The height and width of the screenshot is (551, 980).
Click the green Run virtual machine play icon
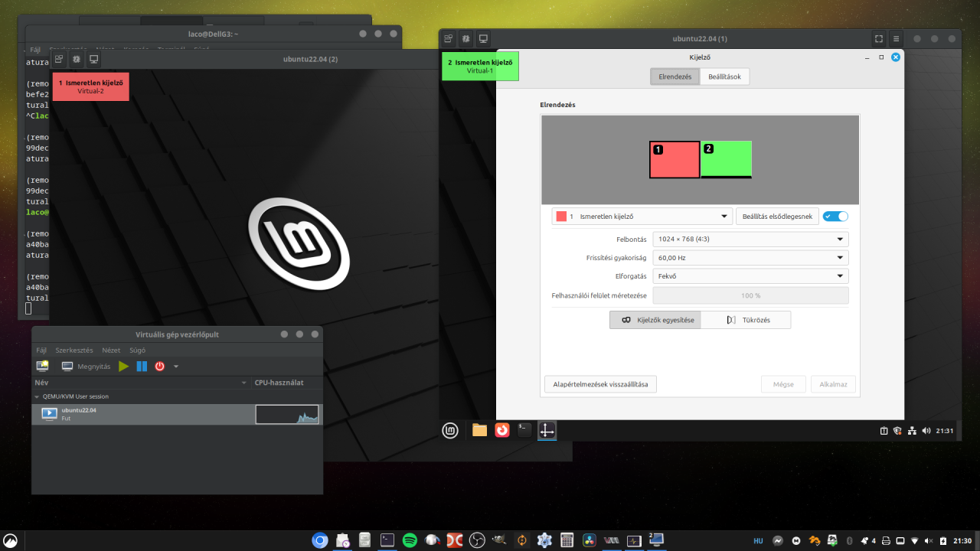(x=124, y=367)
